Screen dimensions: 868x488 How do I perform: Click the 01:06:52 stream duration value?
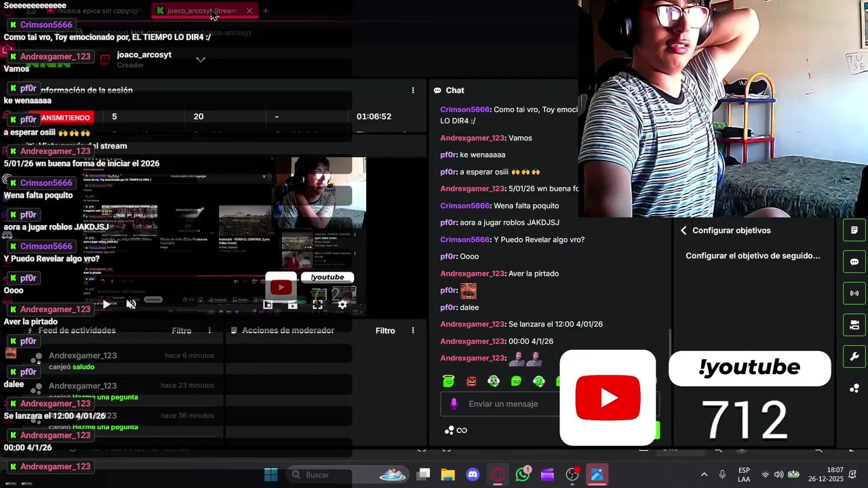(x=374, y=117)
